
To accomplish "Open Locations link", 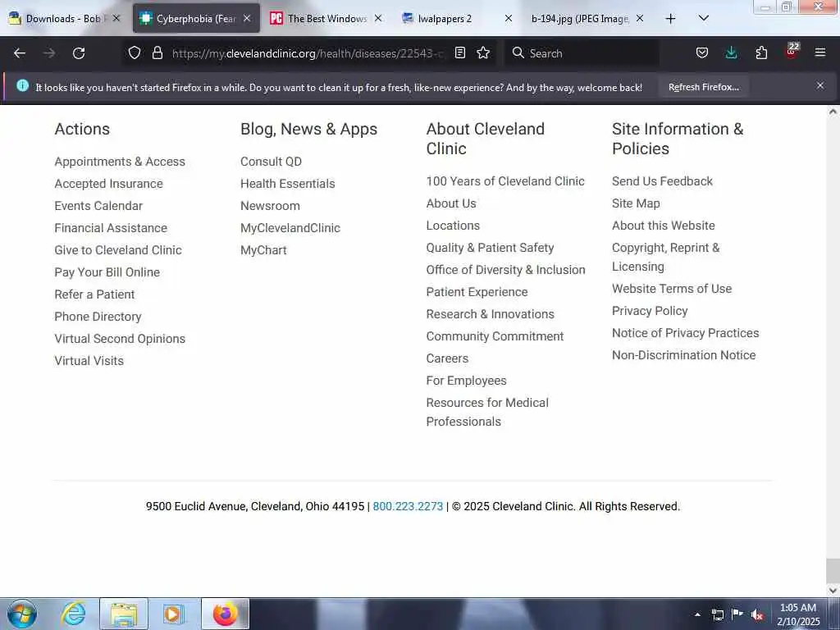I will pyautogui.click(x=453, y=226).
